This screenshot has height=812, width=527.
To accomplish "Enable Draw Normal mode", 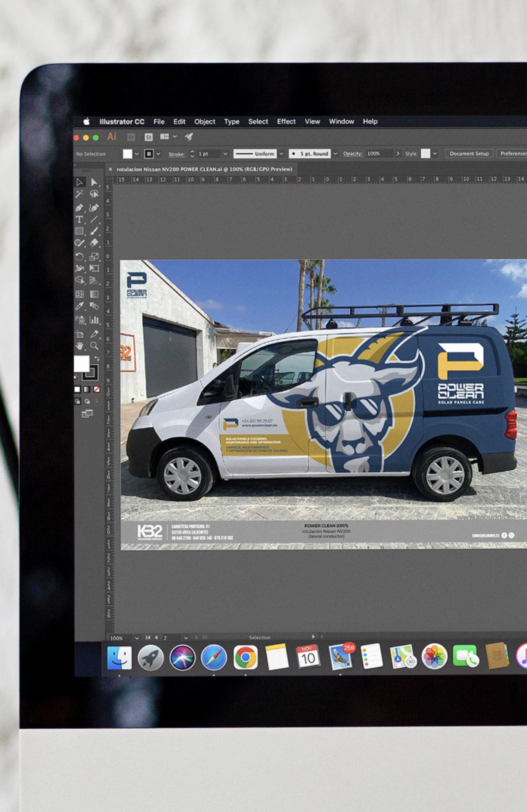I will 77,401.
